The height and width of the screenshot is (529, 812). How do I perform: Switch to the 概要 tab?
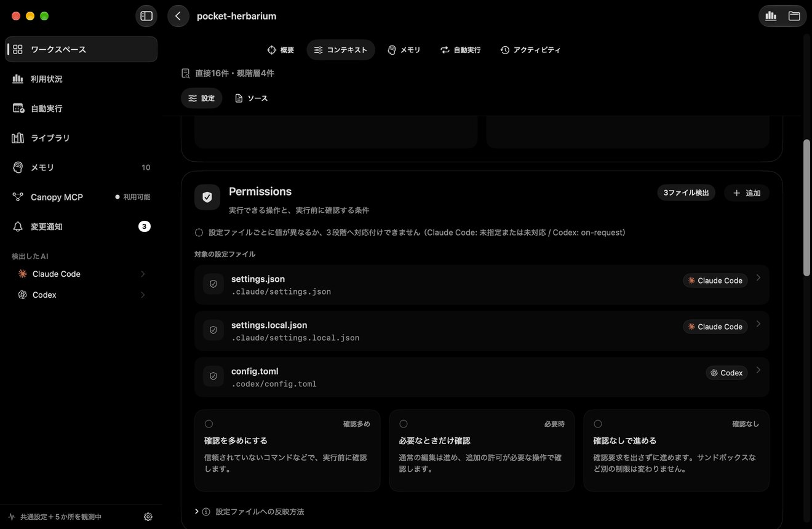(x=281, y=50)
